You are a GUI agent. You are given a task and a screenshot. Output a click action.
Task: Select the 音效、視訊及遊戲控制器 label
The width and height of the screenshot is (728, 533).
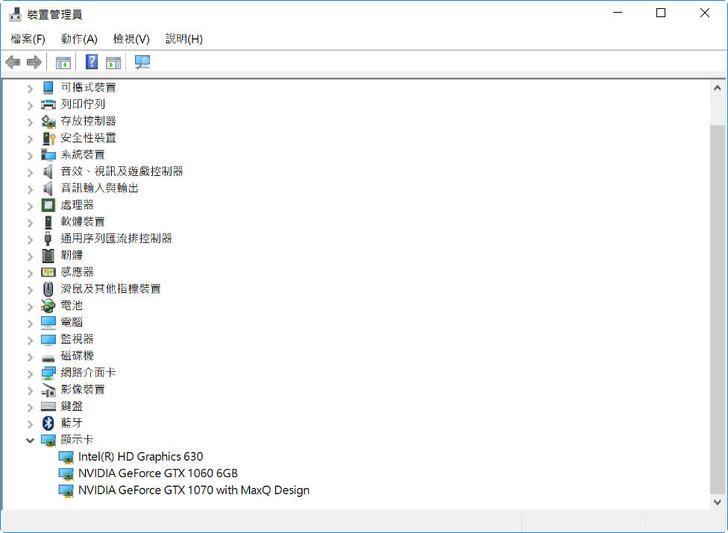point(122,171)
